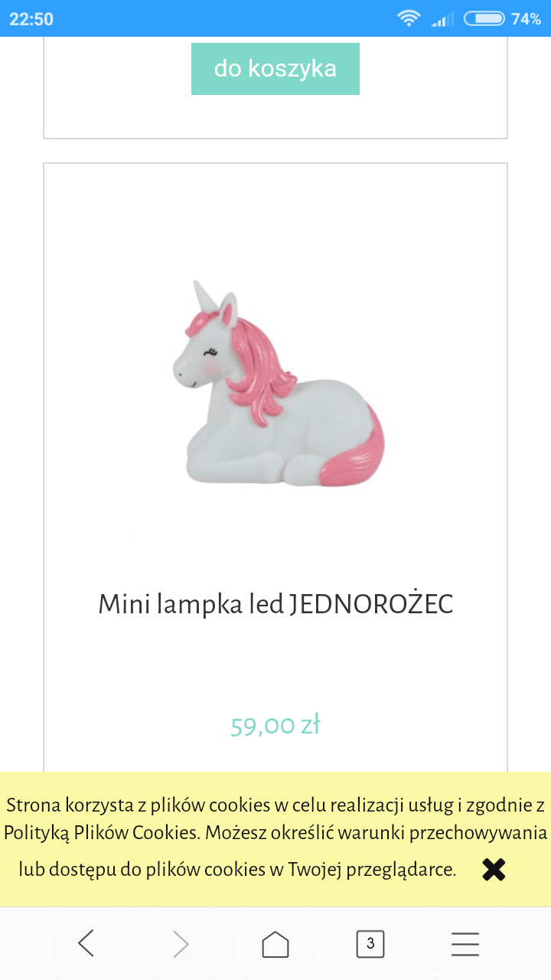Tap the cellular signal strength icon

point(442,18)
